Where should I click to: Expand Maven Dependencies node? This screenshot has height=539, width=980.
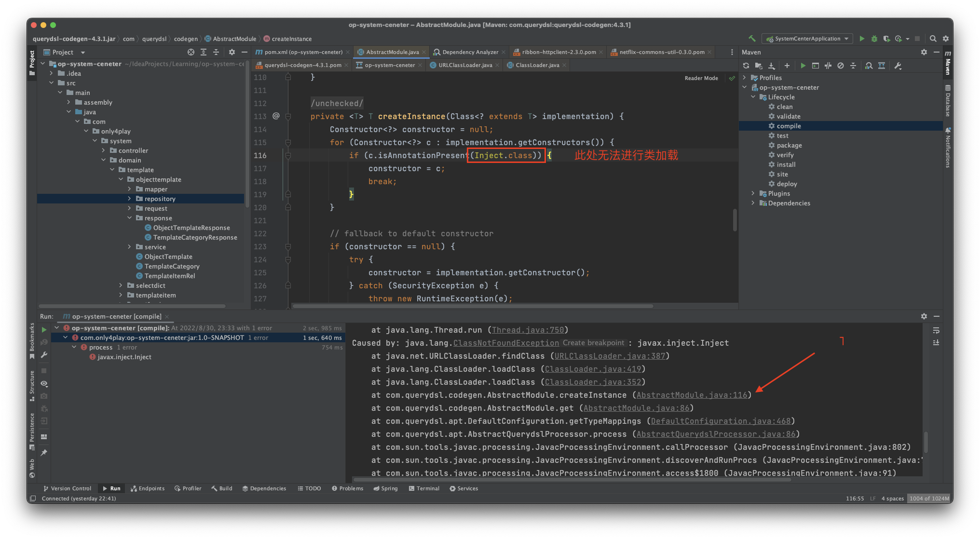click(x=753, y=203)
